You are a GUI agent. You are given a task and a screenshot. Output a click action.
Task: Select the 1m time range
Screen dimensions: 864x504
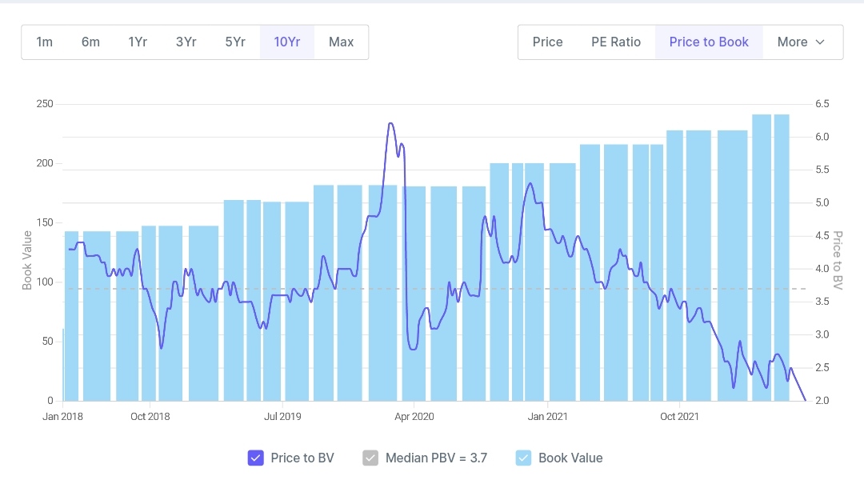45,42
